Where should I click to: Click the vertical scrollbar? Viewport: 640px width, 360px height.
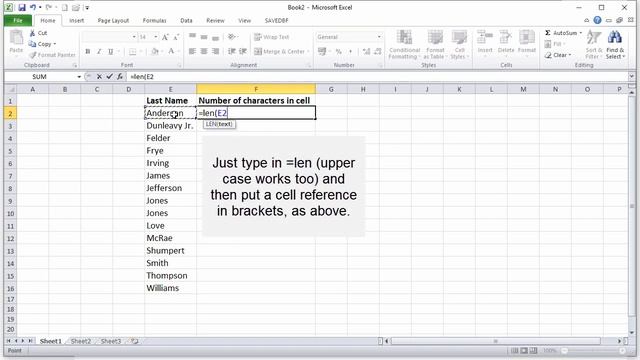631,207
